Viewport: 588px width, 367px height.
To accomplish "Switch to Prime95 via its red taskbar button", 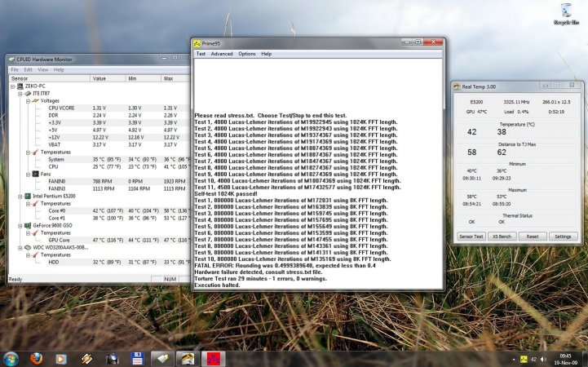I will pyautogui.click(x=213, y=359).
